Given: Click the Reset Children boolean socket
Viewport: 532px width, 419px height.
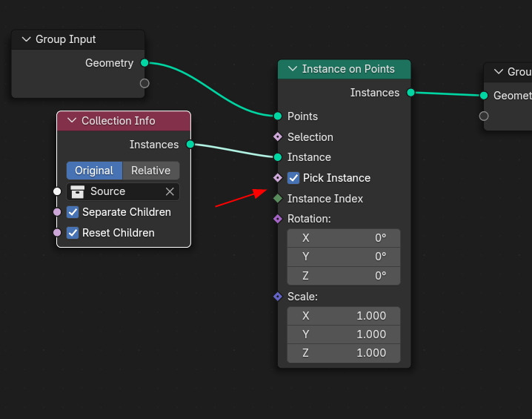Looking at the screenshot, I should (57, 233).
